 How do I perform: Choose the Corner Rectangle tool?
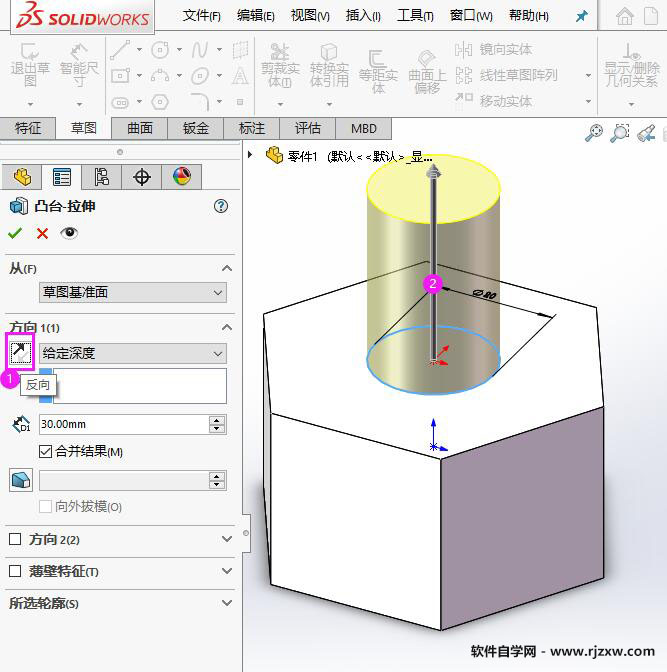click(x=120, y=76)
